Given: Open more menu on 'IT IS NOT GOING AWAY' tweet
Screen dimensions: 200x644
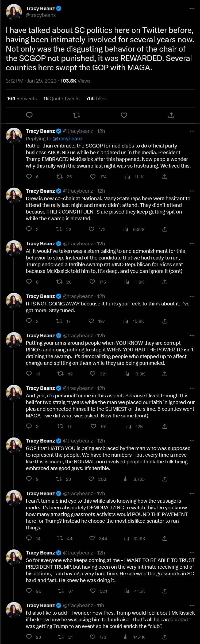Looking at the screenshot, I should point(192,296).
